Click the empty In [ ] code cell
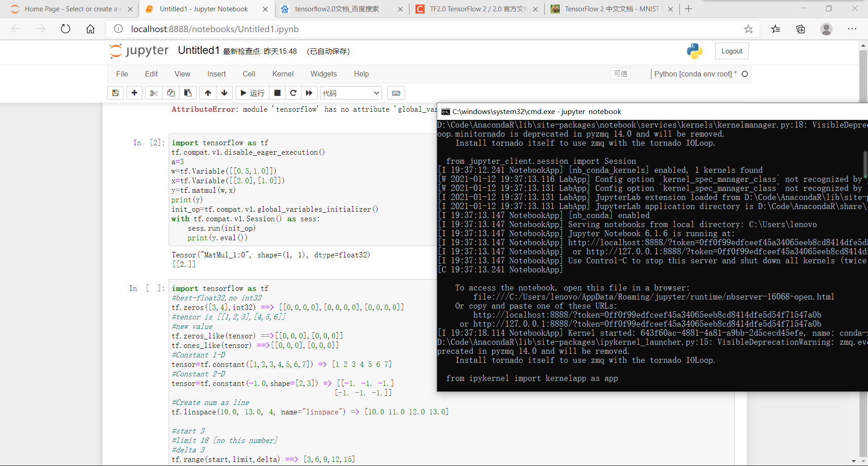868x466 pixels. click(303, 373)
